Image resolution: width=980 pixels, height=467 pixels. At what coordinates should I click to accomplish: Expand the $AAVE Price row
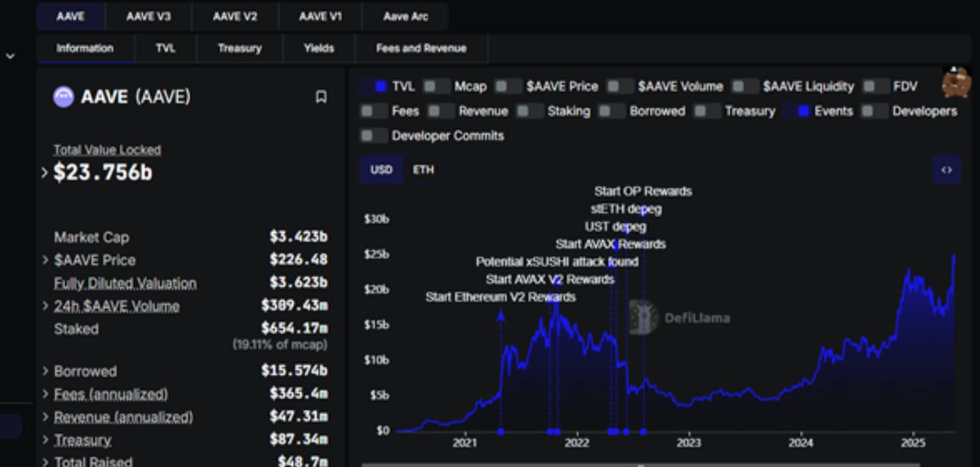45,260
